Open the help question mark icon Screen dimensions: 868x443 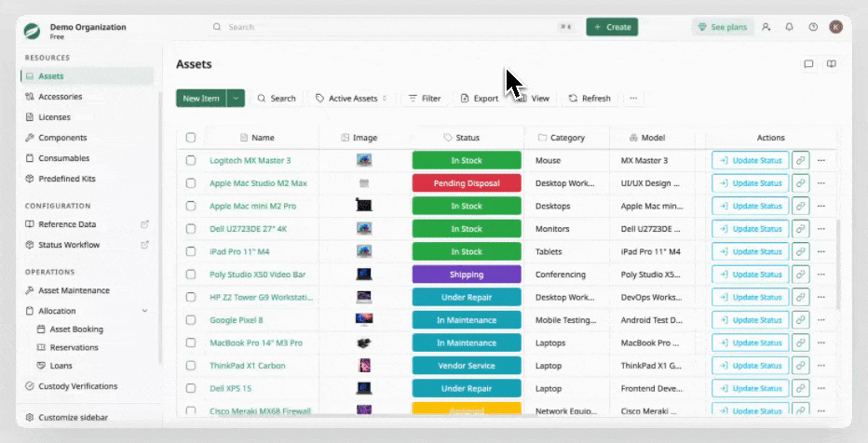click(813, 27)
